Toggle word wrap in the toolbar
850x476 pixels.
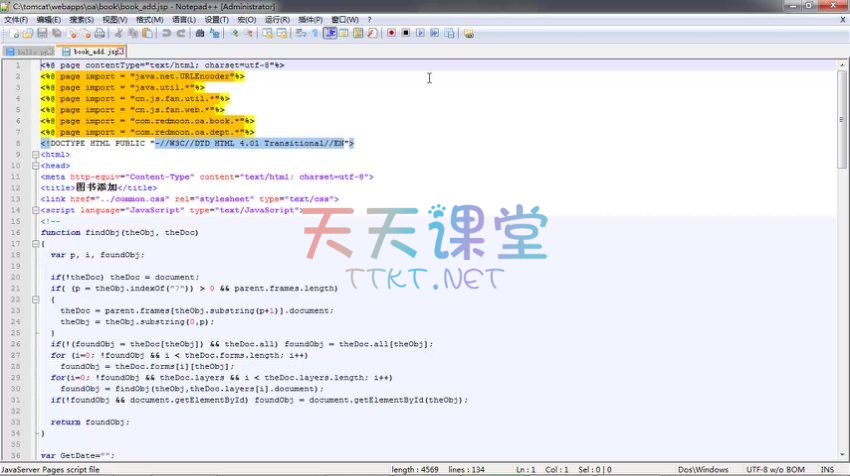click(301, 33)
